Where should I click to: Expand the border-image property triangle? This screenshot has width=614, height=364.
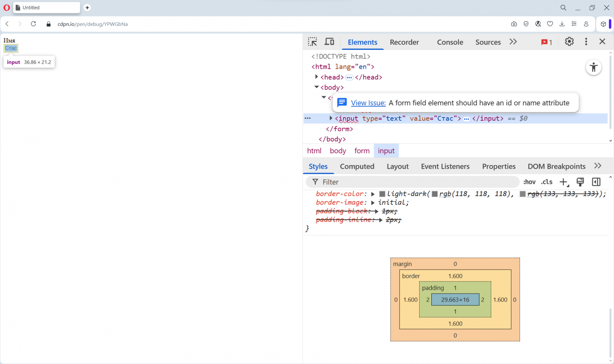pos(373,203)
